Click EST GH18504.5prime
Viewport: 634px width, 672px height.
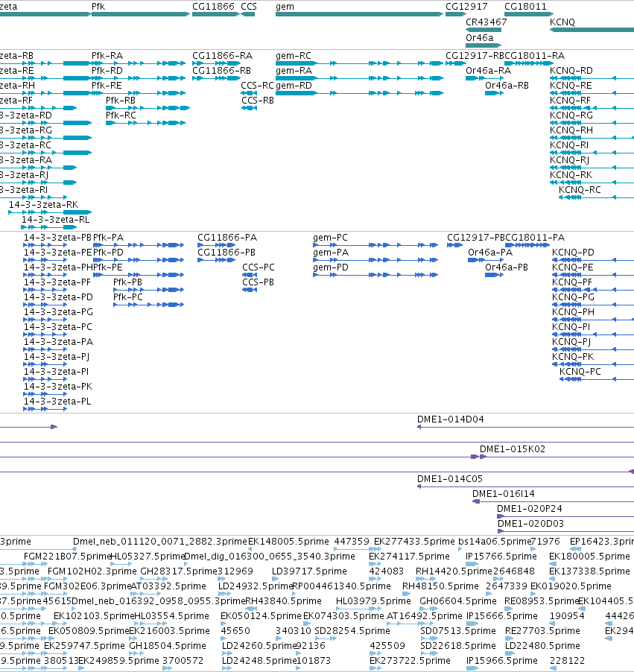[x=167, y=646]
